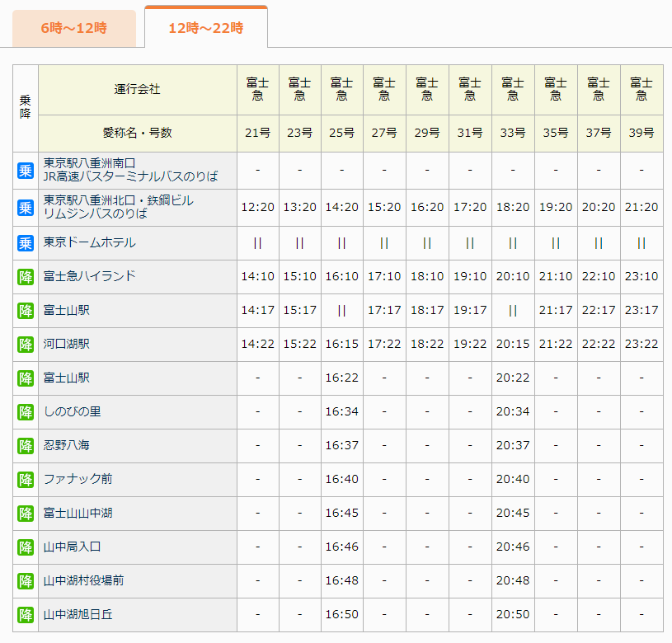Click alighting icon beside 山中湖村役場前
Screen dimensions: 672x643
pyautogui.click(x=26, y=581)
